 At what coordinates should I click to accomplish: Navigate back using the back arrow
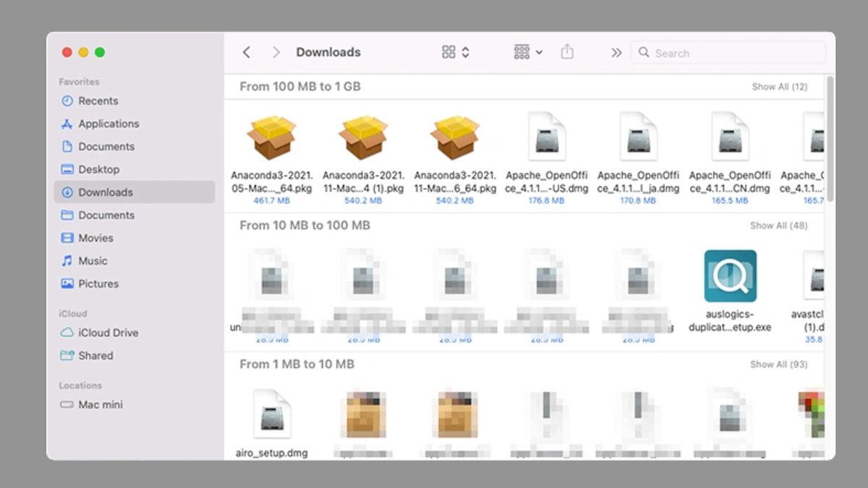[247, 51]
